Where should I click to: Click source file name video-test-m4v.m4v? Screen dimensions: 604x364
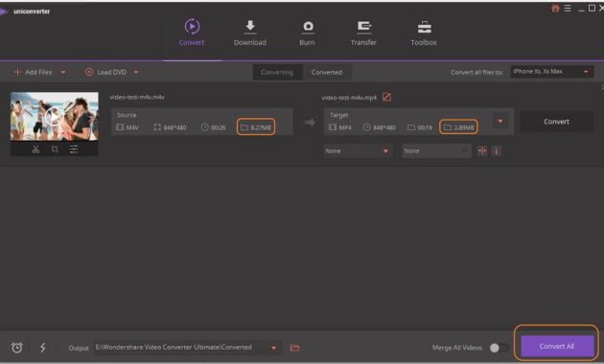pos(137,97)
